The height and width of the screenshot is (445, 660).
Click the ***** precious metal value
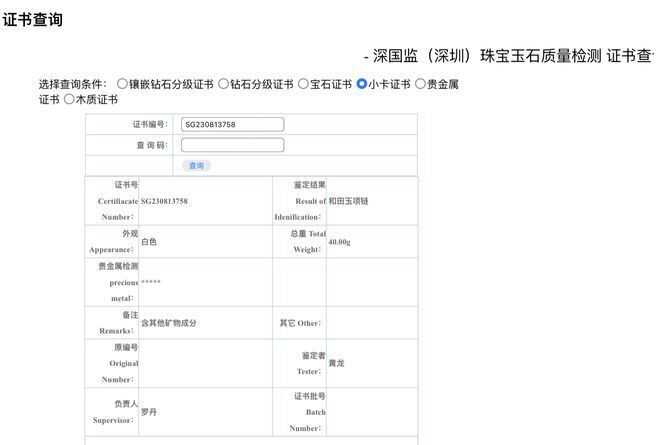[x=151, y=283]
